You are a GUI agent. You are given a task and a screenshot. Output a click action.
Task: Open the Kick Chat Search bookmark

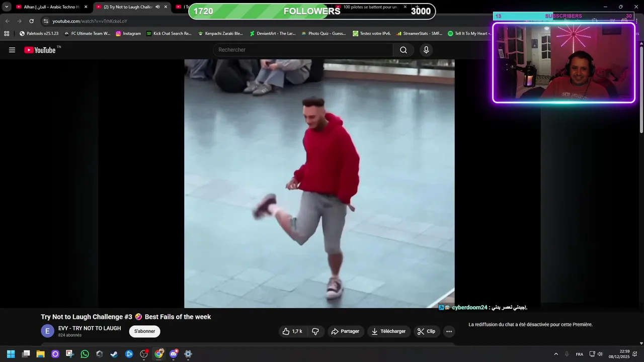(x=169, y=34)
